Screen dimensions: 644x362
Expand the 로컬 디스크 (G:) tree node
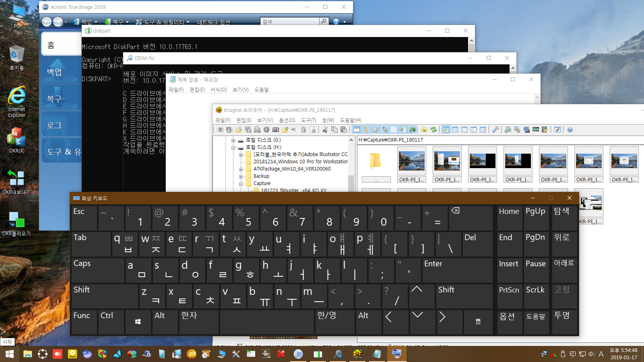click(233, 140)
